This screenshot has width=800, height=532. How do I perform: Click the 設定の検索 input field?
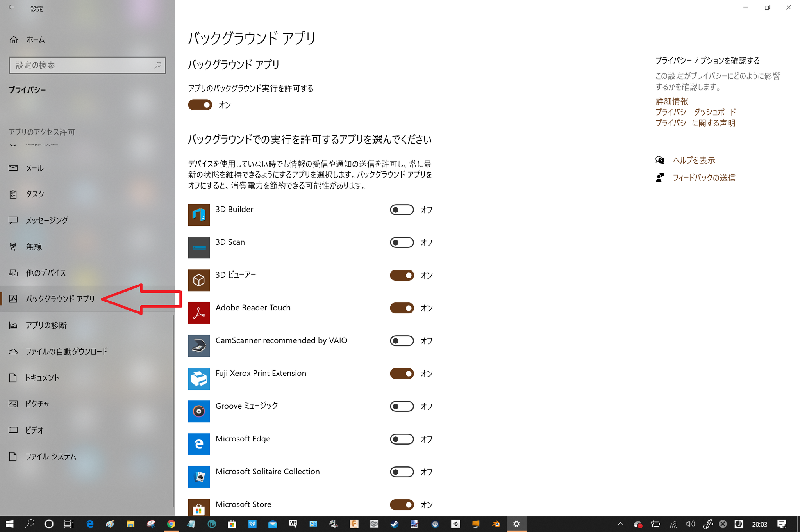[82, 65]
